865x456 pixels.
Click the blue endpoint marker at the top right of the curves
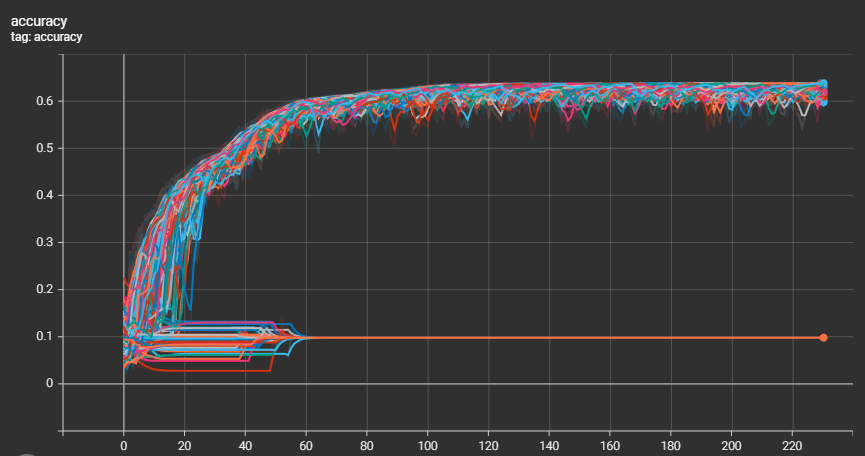point(823,85)
